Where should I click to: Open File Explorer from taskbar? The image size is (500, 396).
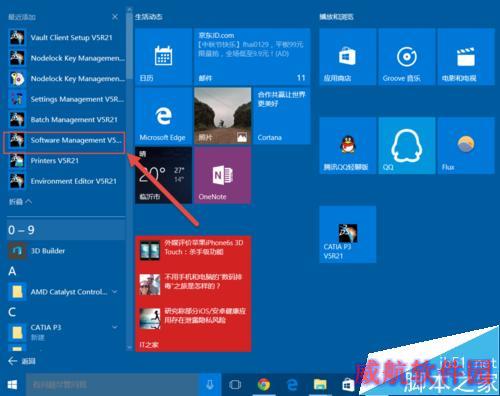coord(320,385)
